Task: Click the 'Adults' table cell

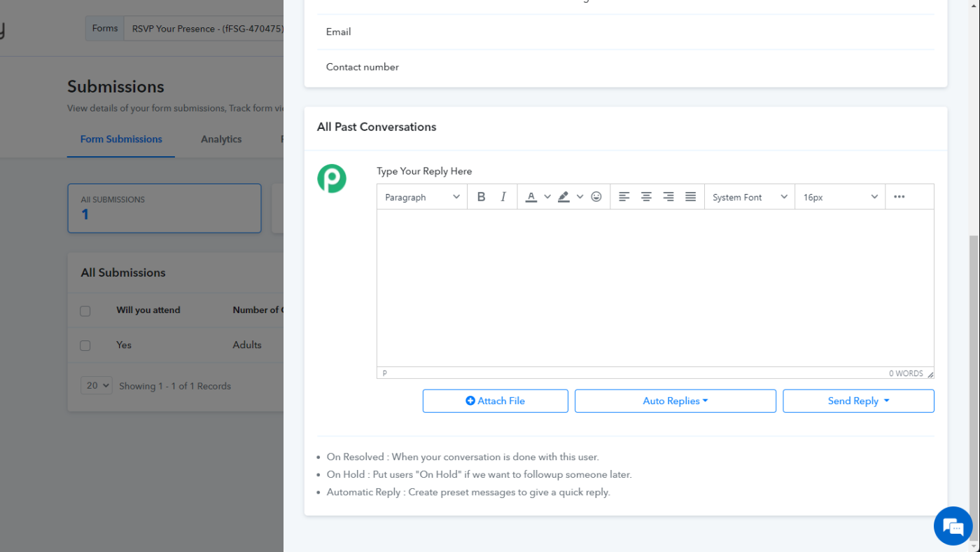Action: click(247, 345)
